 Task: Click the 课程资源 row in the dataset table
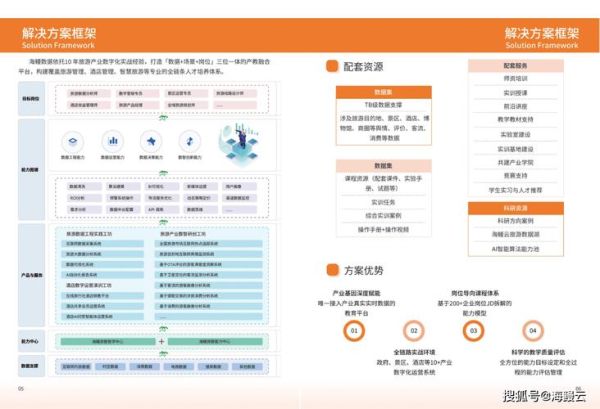point(383,183)
